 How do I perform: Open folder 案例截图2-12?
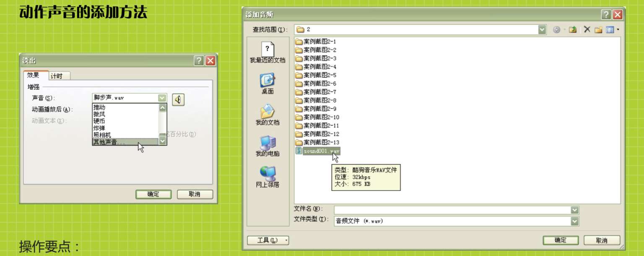tap(317, 134)
